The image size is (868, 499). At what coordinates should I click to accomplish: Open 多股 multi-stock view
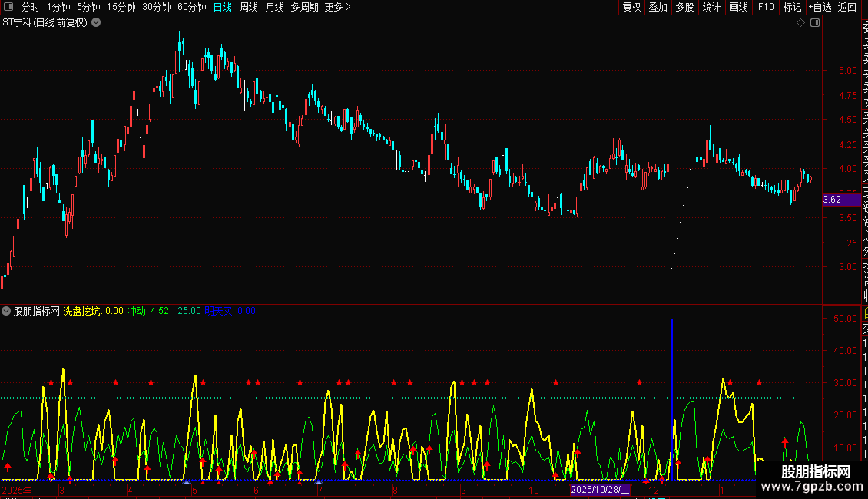point(684,7)
